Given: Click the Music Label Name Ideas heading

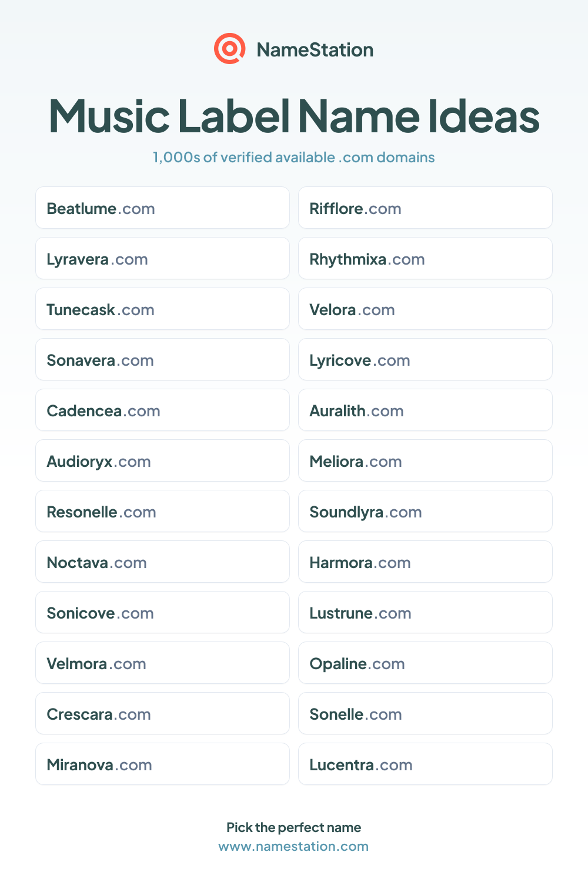Looking at the screenshot, I should (294, 116).
